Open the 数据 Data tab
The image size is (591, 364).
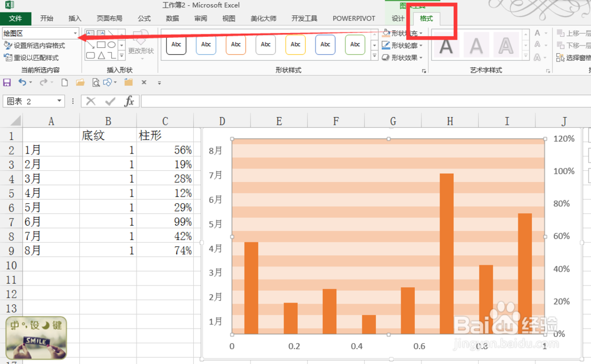coord(172,18)
